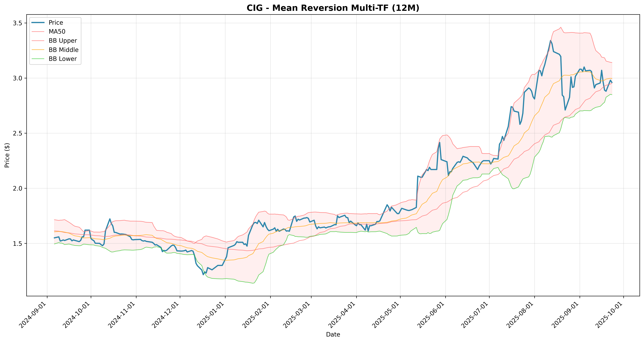Screen dimensions: 644x342
Task: Click the chart title 'CIG - Mean Reversion Multi-TF (12M)'
Action: tap(333, 8)
